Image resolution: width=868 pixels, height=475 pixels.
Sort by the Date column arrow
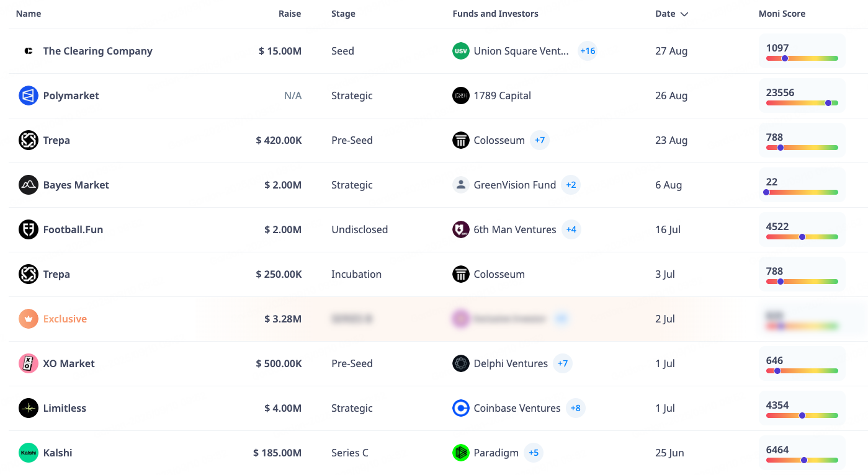pyautogui.click(x=684, y=14)
